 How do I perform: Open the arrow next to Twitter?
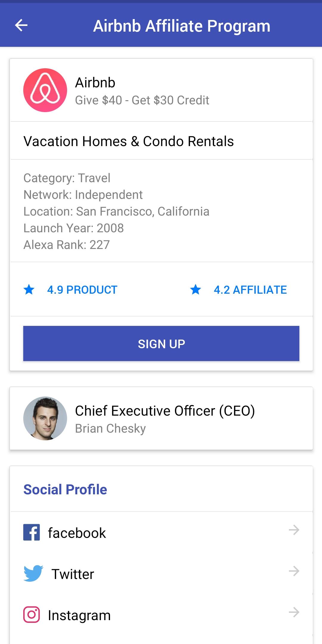coord(294,571)
